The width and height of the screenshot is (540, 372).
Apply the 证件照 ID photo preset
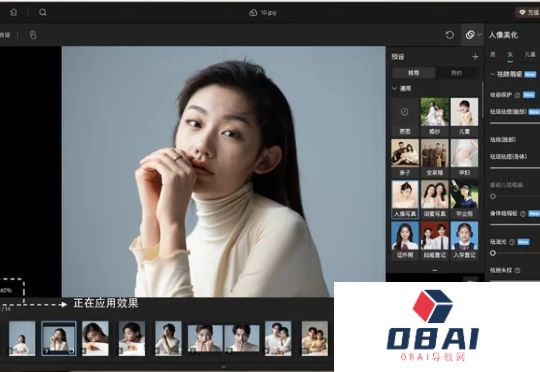(405, 240)
